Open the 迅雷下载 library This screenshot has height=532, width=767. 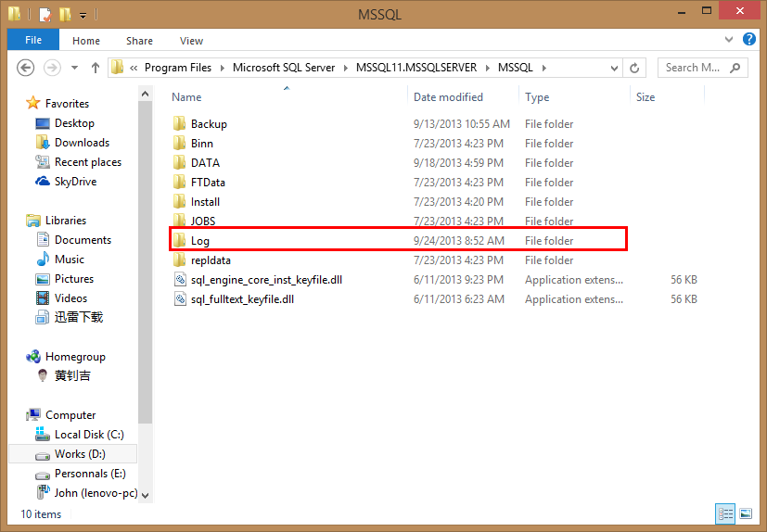click(78, 317)
